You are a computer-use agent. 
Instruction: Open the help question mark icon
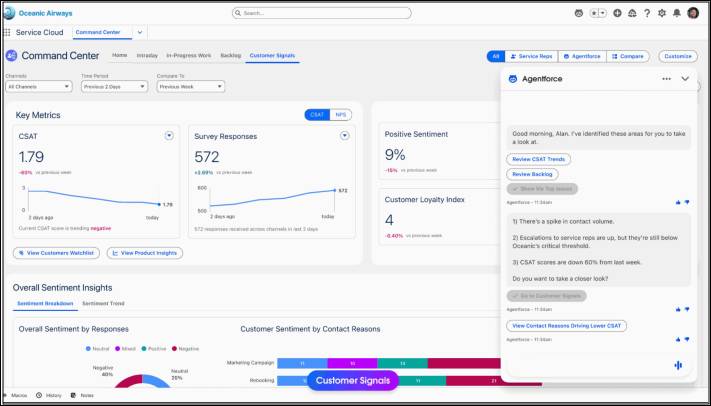click(x=647, y=13)
